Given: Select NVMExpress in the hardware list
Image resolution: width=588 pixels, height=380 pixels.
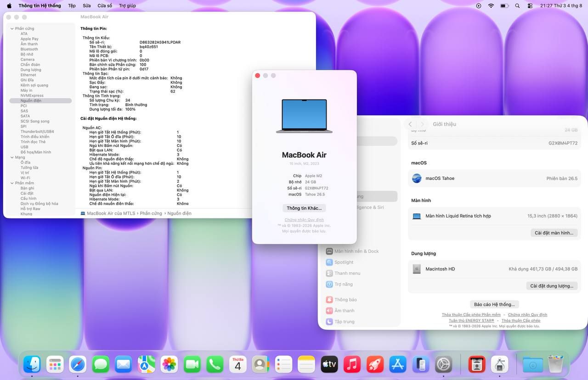Looking at the screenshot, I should (x=32, y=95).
